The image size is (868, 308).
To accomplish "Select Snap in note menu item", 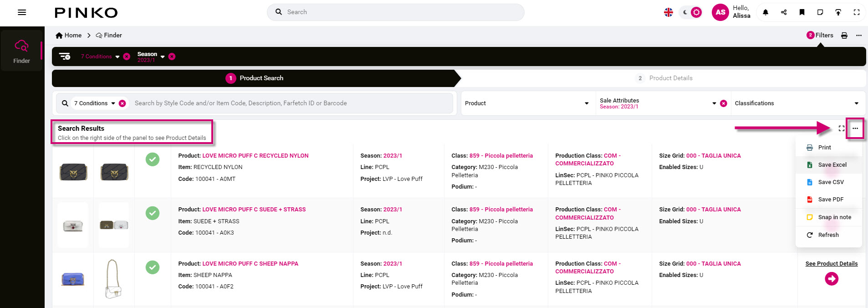I will 829,217.
